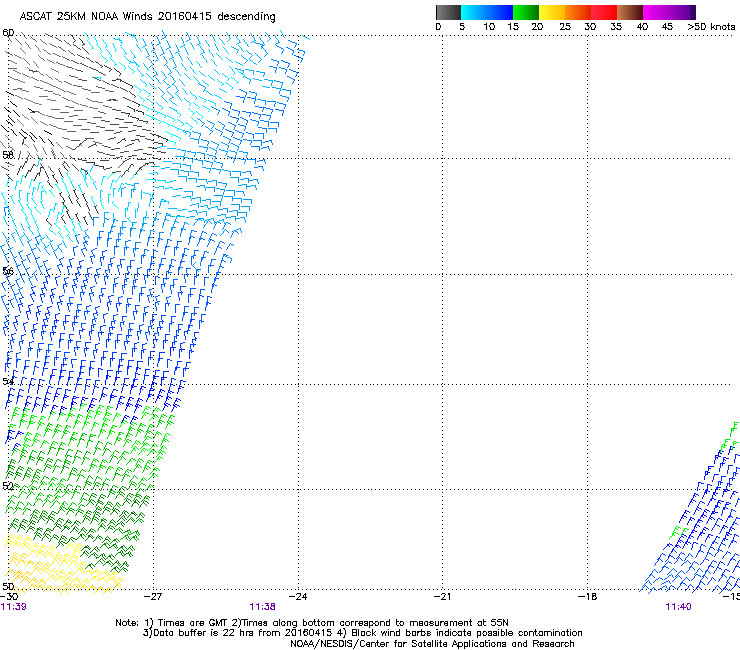
Task: Click the title 'ASCAT 25KM NOAA Winds 20160415 descending'
Action: 147,17
